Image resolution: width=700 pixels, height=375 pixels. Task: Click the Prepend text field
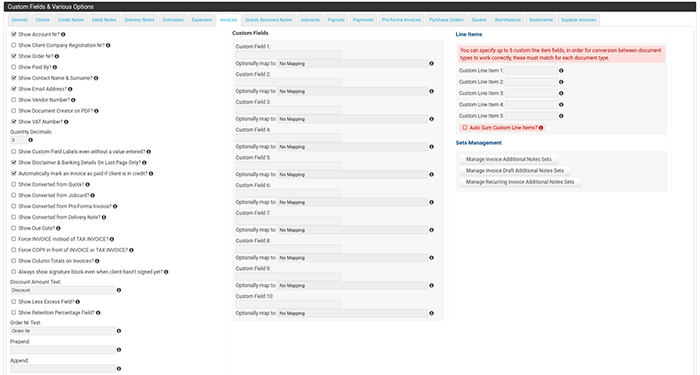(x=63, y=350)
